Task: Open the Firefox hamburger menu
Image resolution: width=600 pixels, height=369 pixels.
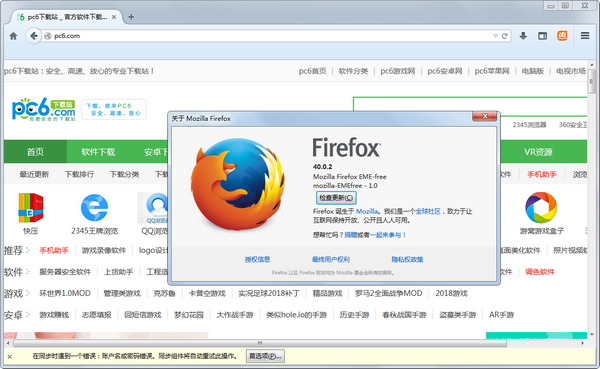Action: pos(585,36)
